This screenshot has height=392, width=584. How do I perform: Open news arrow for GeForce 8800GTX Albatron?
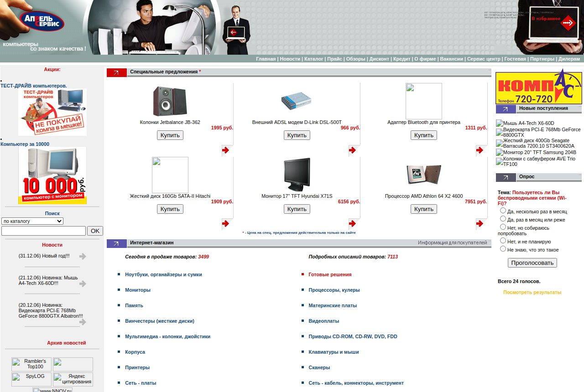[x=83, y=322]
